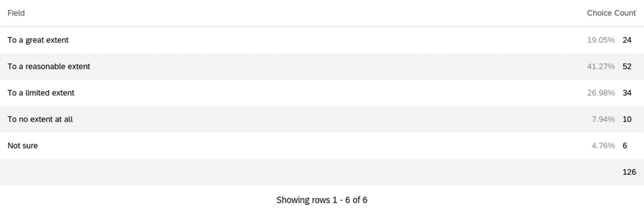Viewport: 644px width, 215px height.
Task: Click the blank field cell in the total row
Action: click(145, 172)
